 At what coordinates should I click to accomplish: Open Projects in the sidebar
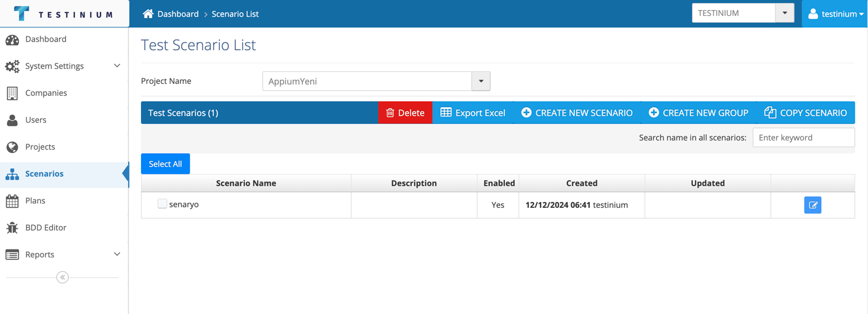[64, 147]
